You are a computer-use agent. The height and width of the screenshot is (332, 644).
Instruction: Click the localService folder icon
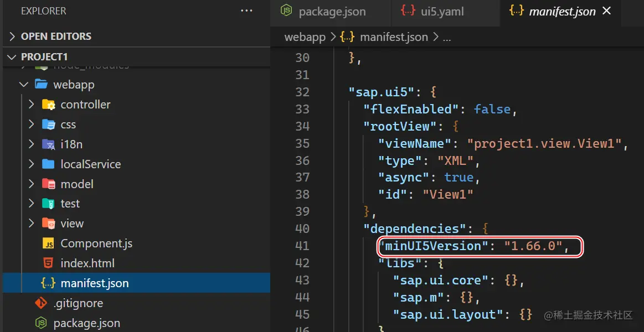click(x=49, y=164)
